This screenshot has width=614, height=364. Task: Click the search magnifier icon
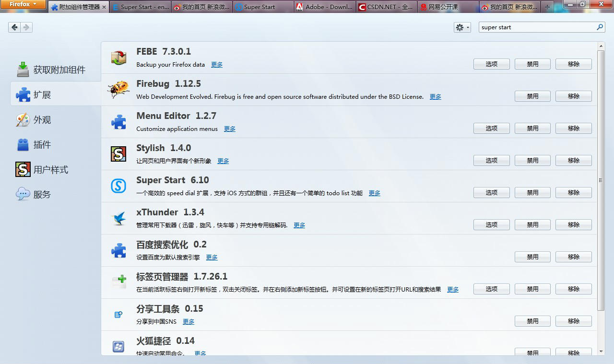tap(600, 27)
